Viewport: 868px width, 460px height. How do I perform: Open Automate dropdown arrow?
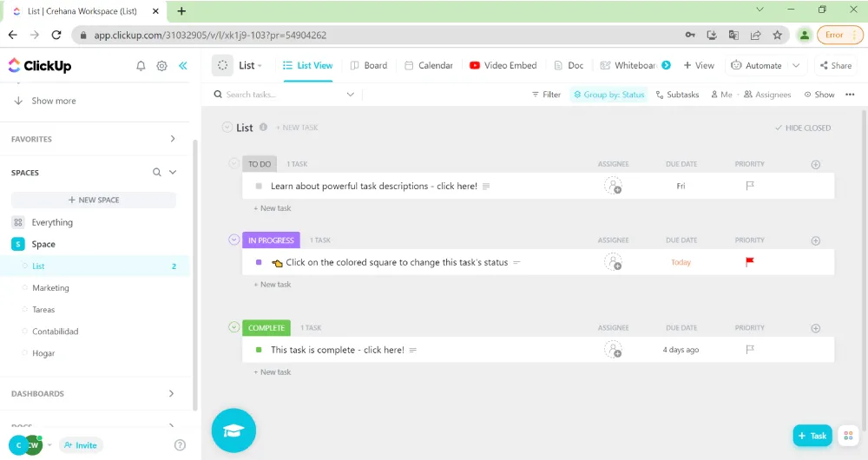click(x=796, y=65)
